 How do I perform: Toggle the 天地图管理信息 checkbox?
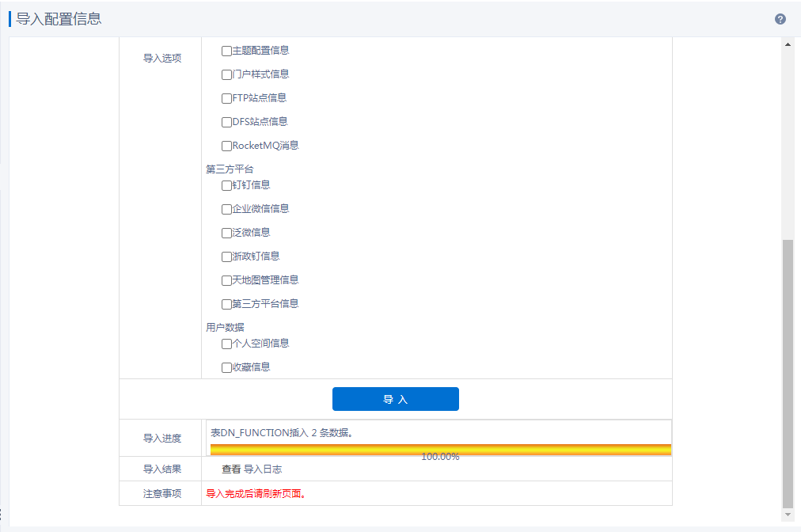226,280
